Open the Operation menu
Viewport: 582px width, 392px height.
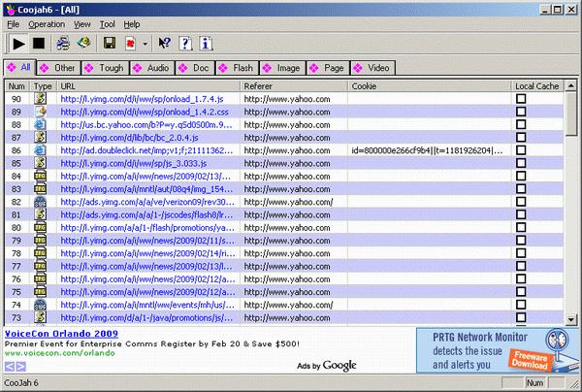coord(47,24)
